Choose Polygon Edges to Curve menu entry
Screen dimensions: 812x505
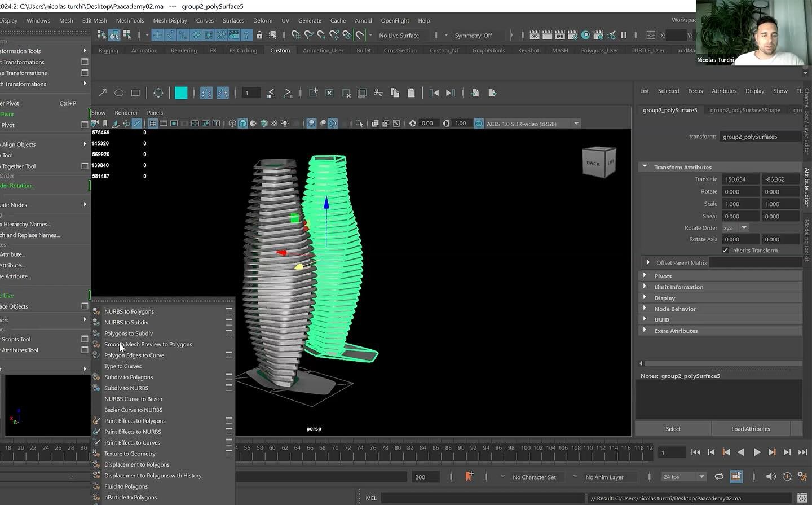[134, 355]
